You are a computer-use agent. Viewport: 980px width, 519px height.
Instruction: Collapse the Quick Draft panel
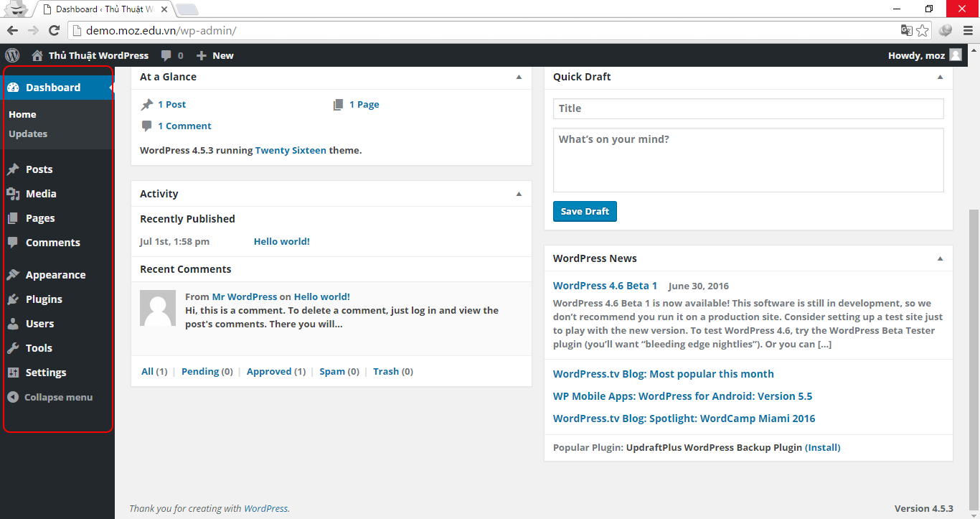[941, 77]
